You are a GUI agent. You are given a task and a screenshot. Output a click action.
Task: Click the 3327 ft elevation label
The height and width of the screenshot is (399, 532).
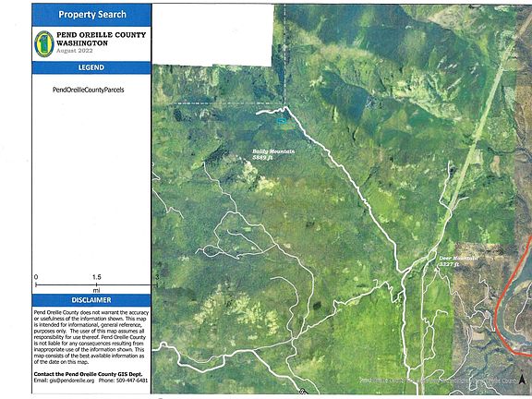pyautogui.click(x=449, y=264)
